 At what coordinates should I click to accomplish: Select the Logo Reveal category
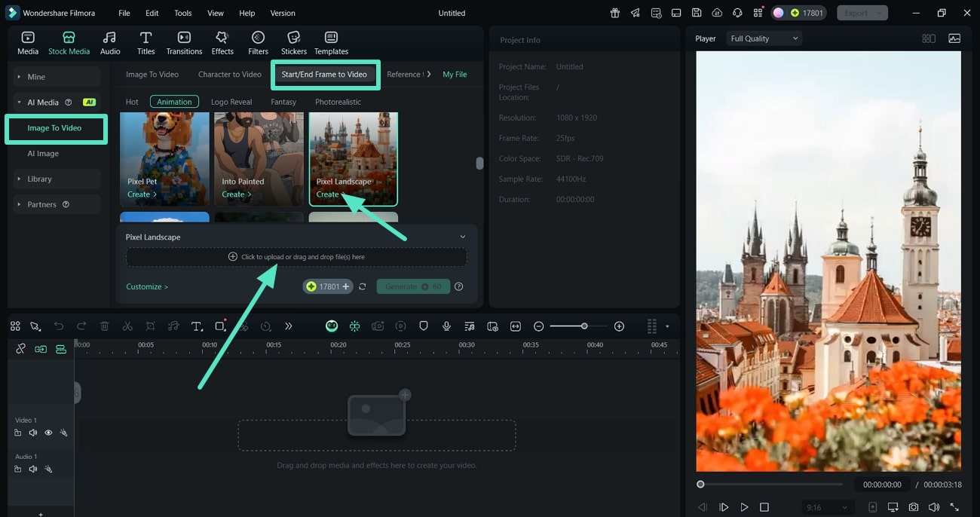click(x=231, y=102)
